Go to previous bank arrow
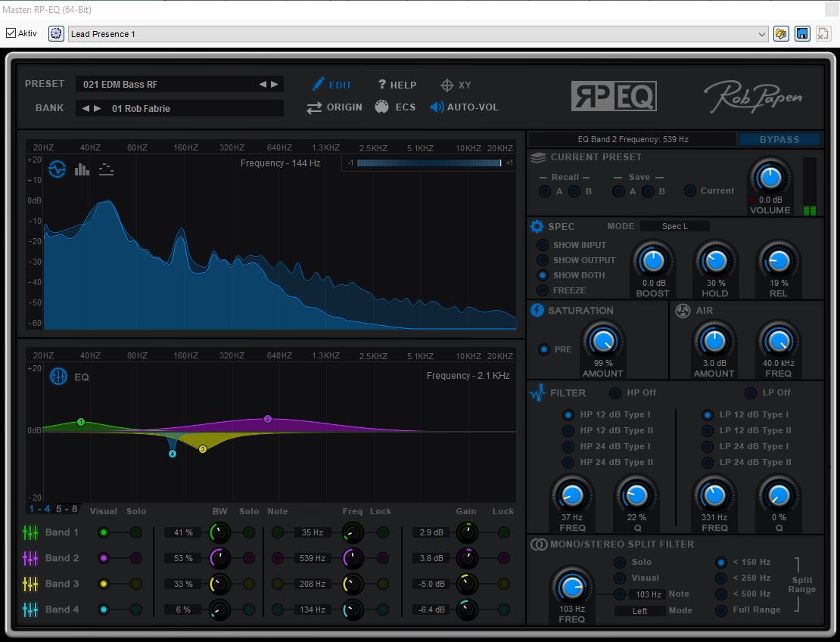 click(86, 108)
